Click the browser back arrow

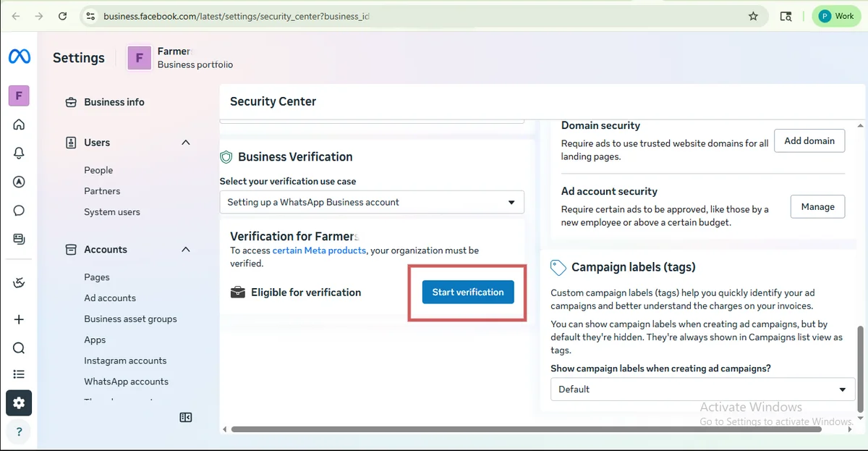(x=16, y=16)
